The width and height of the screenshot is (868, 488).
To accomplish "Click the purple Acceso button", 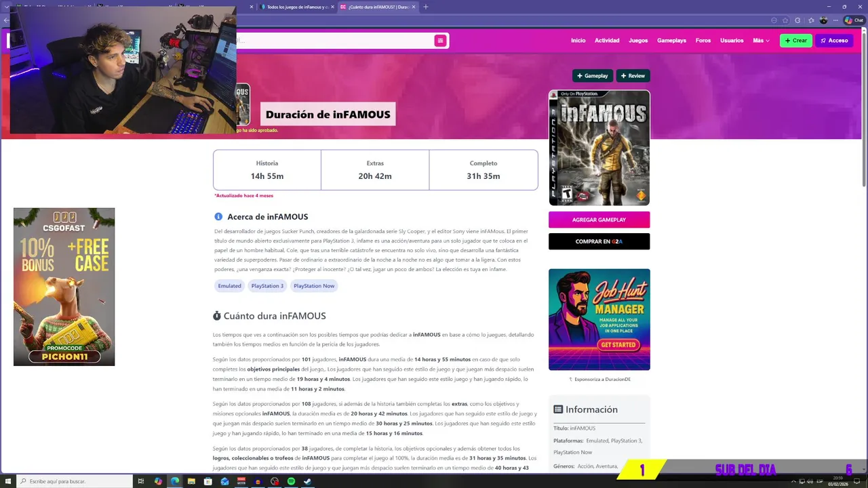I will [x=834, y=41].
